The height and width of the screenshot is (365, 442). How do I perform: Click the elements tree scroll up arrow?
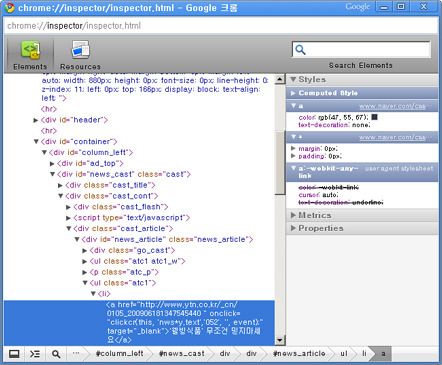coord(280,79)
